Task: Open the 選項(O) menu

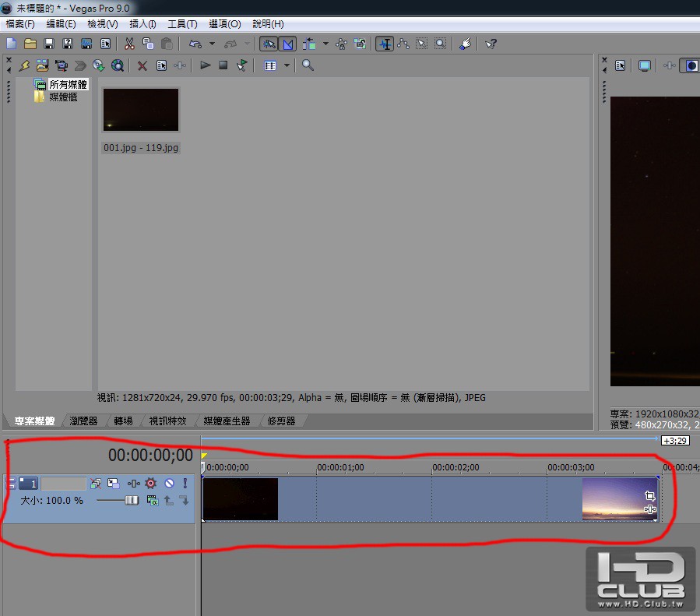Action: tap(225, 24)
